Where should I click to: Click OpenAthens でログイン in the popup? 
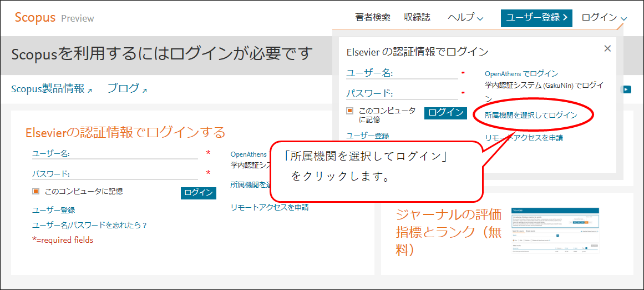pos(521,74)
